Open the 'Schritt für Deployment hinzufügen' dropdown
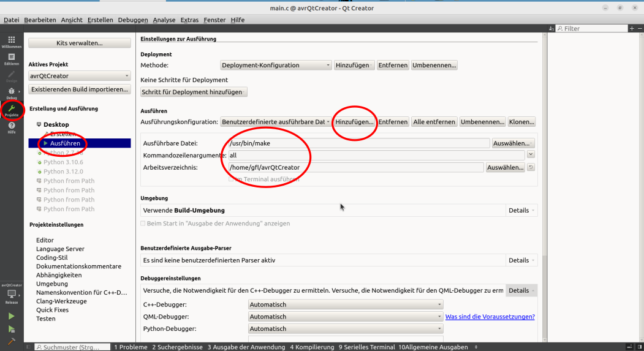644x351 pixels. coord(194,92)
